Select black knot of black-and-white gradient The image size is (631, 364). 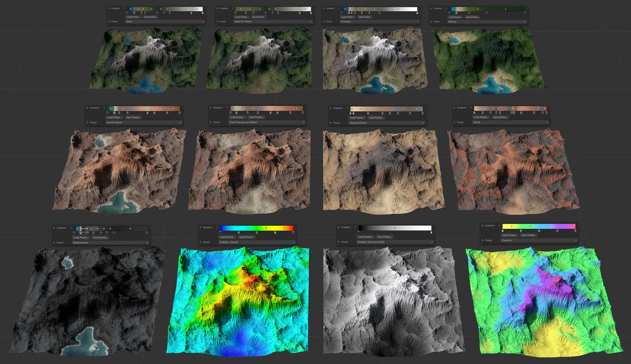[x=358, y=232]
